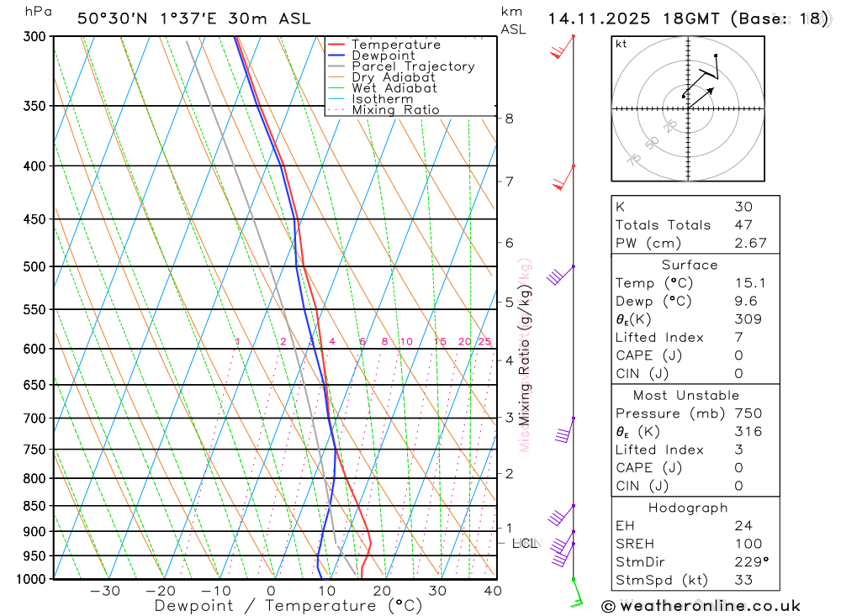Image resolution: width=841 pixels, height=616 pixels.
Task: Click the EH value 24
Action: [744, 526]
